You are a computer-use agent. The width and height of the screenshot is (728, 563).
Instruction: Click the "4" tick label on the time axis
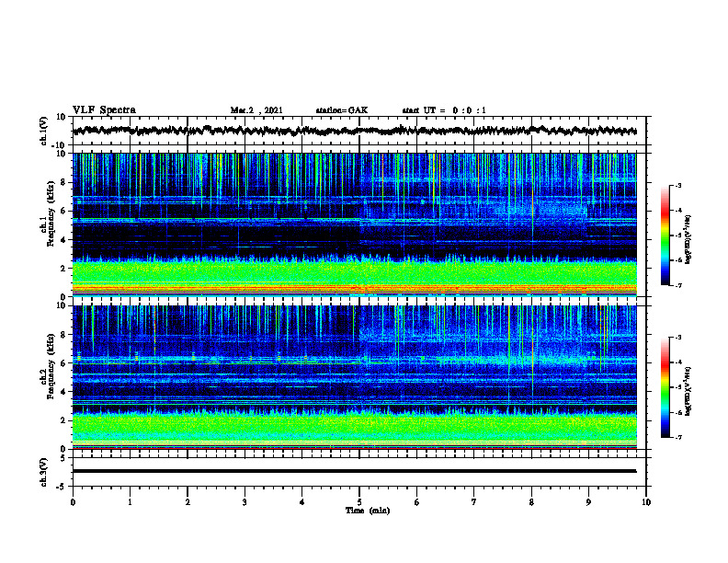tap(302, 502)
